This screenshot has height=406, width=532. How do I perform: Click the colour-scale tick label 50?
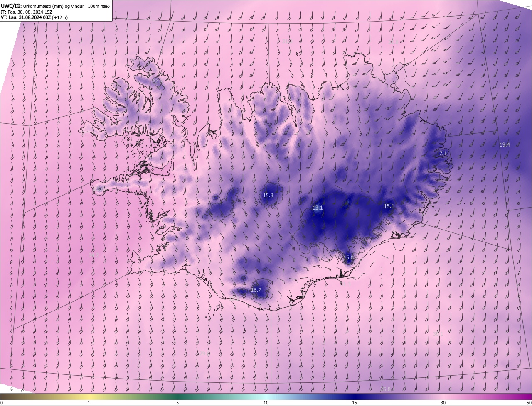pyautogui.click(x=529, y=403)
